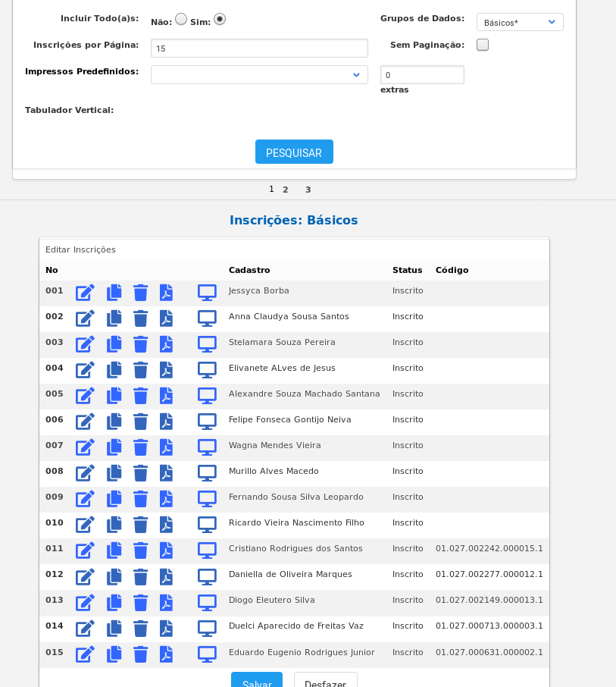Click code 01.027.002242.000015.1
The width and height of the screenshot is (616, 687).
click(489, 548)
